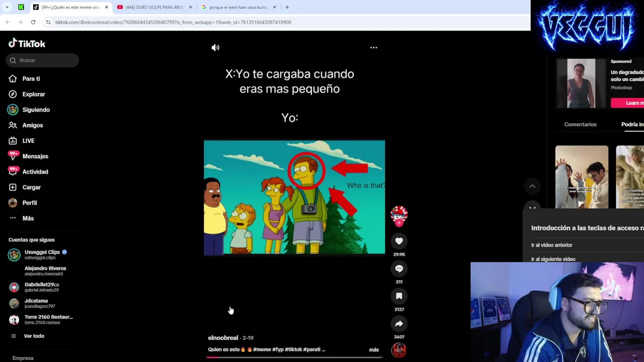644x362 pixels.
Task: Open Mensajes inbox
Action: (x=35, y=156)
